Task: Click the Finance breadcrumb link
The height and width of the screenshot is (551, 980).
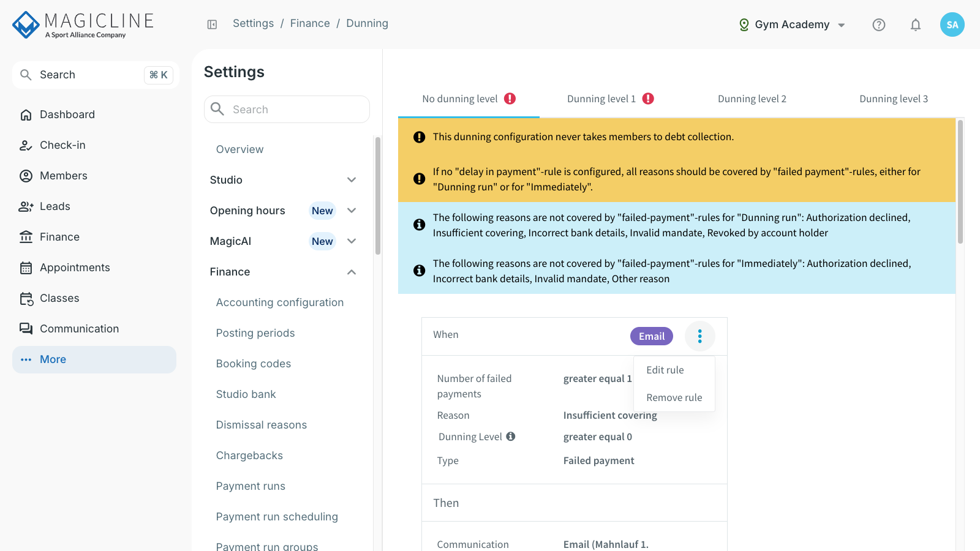Action: (x=310, y=23)
